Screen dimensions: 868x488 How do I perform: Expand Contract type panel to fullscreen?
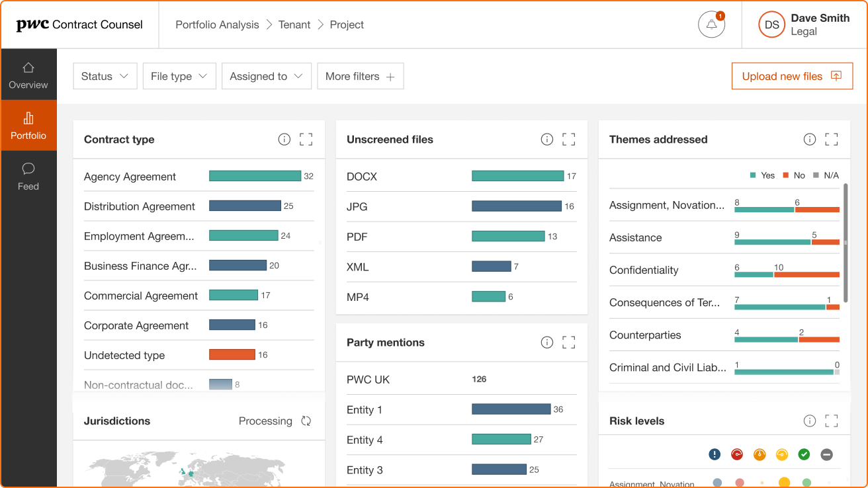click(x=306, y=140)
